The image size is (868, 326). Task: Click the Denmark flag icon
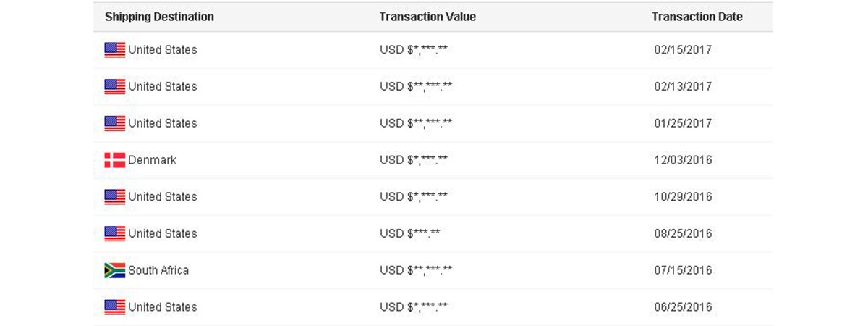pyautogui.click(x=114, y=161)
